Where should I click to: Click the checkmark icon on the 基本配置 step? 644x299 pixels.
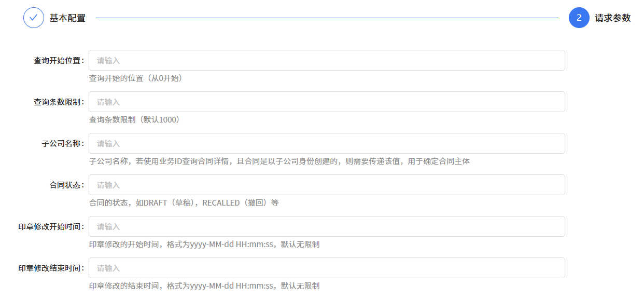click(x=34, y=18)
